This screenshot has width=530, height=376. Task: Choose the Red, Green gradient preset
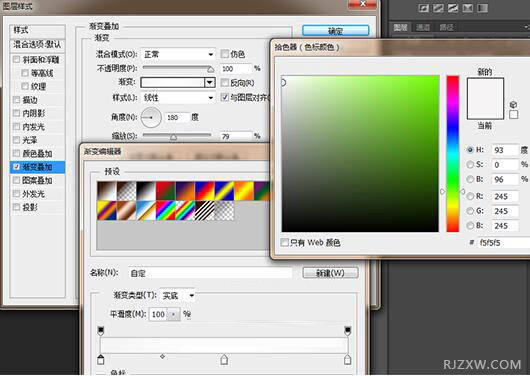click(165, 191)
